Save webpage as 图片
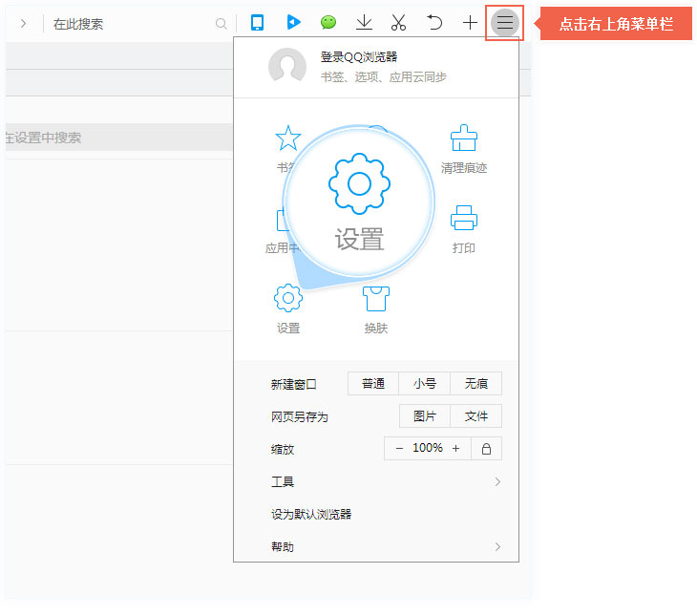This screenshot has width=697, height=616. tap(425, 415)
